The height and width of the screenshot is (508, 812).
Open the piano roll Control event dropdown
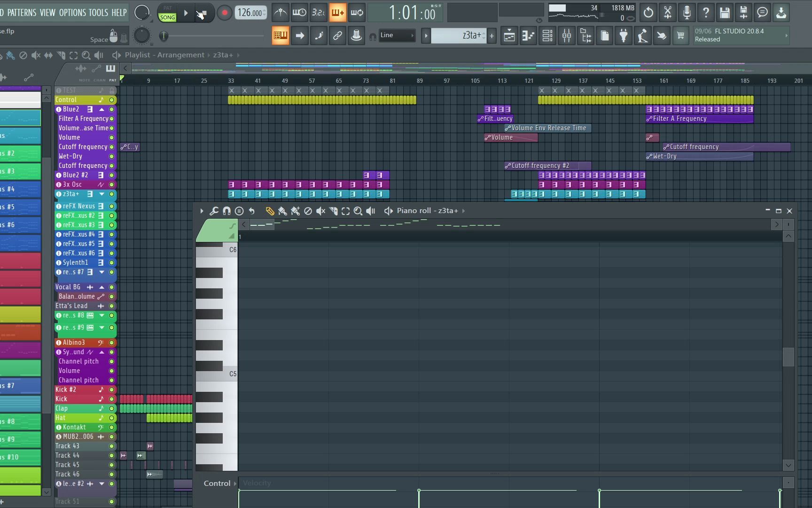pyautogui.click(x=220, y=484)
